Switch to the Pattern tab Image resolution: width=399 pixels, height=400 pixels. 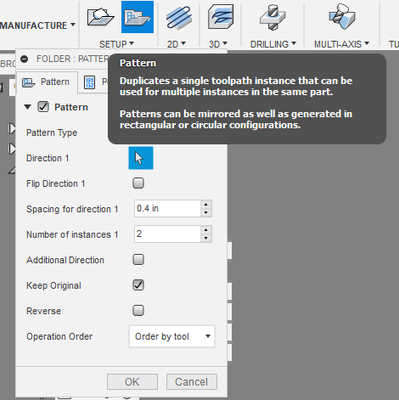[47, 82]
